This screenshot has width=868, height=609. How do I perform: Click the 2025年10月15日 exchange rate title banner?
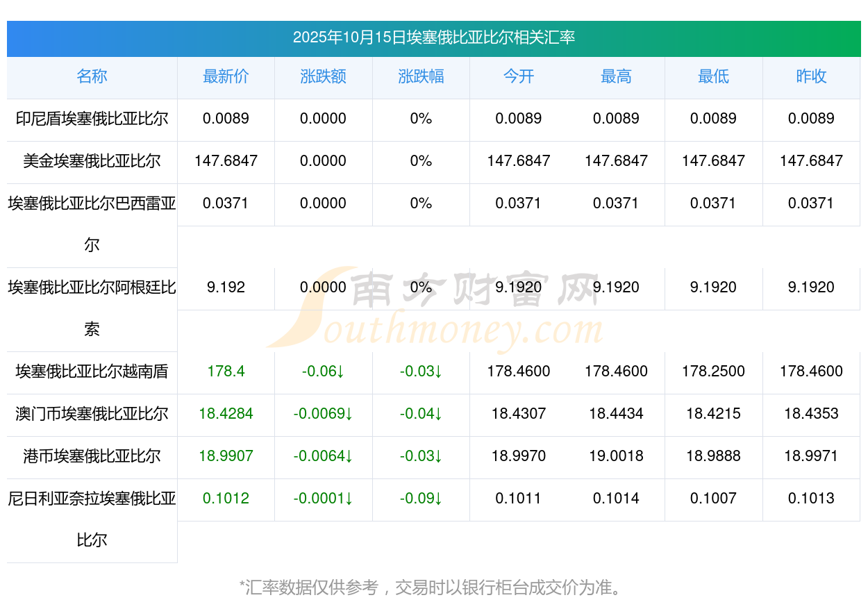[433, 37]
